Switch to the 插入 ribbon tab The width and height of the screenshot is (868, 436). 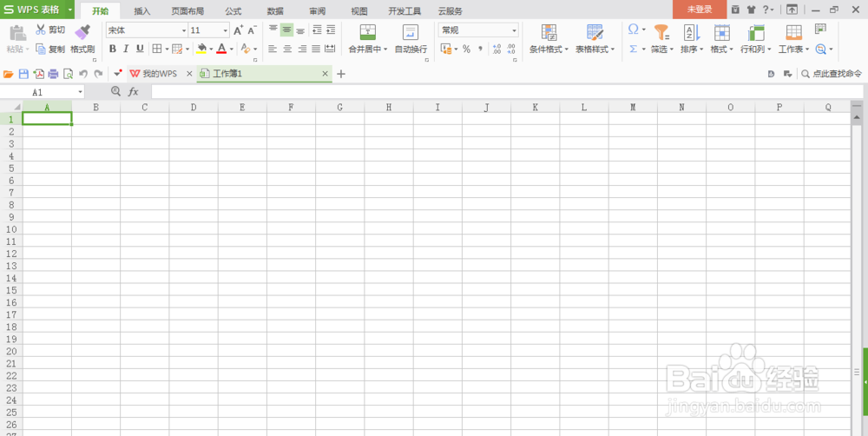[x=142, y=11]
